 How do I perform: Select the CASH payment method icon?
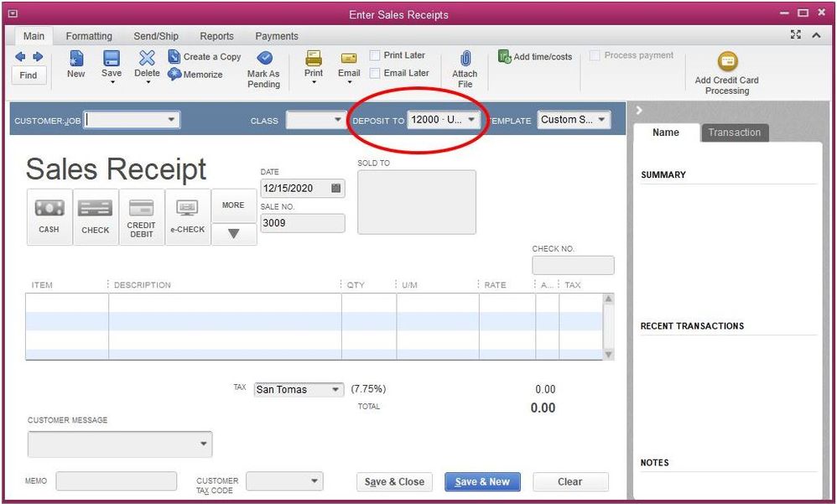pos(49,217)
